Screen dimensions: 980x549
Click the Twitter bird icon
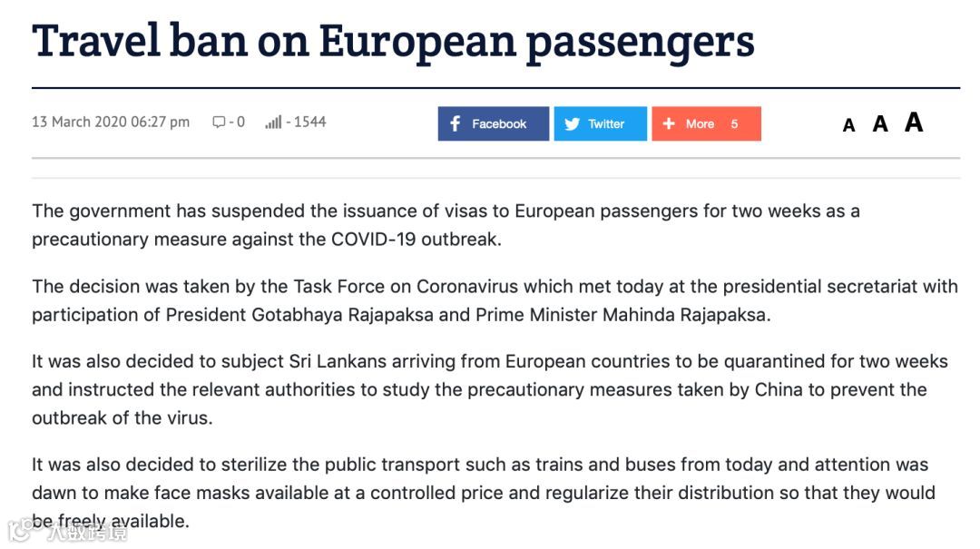pyautogui.click(x=572, y=123)
